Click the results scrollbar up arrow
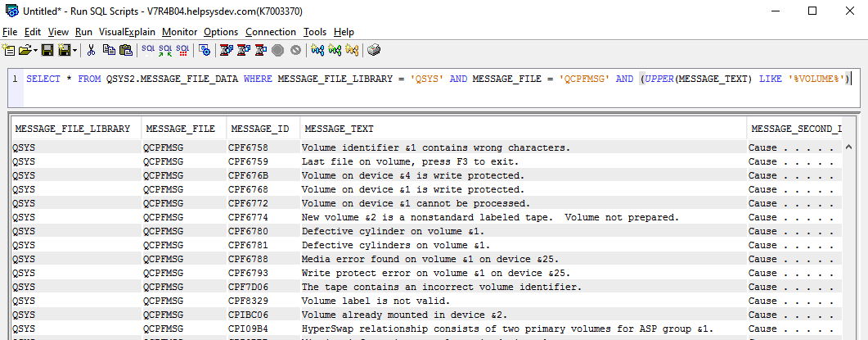 [x=849, y=147]
